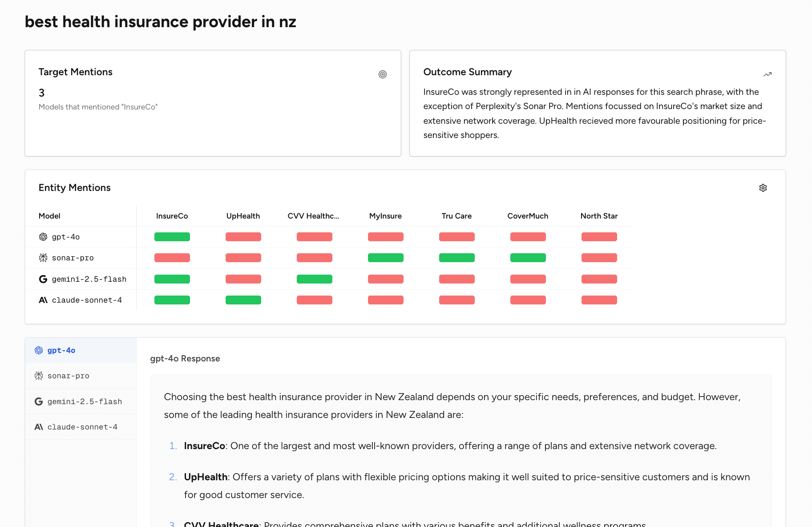
Task: Click bold UpHealth in the response list
Action: 206,477
